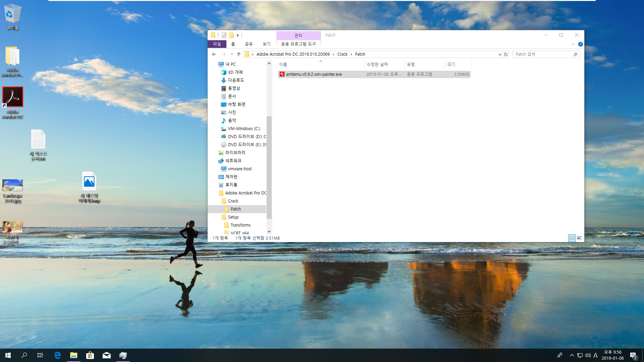This screenshot has height=362, width=644.
Task: Sort by the 유형 column header
Action: click(x=425, y=64)
